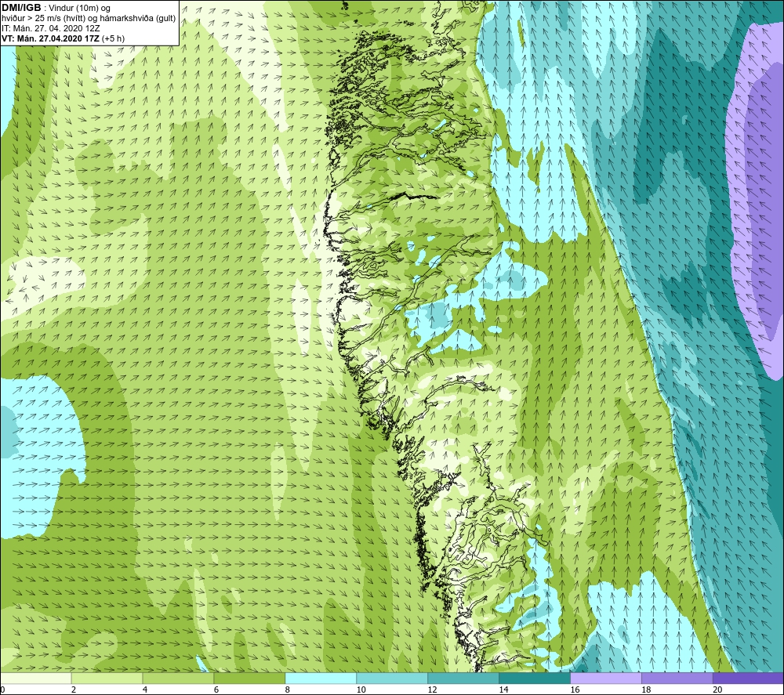Screen dimensions: 784x695
Task: Click the scale label '8'
Action: (x=288, y=690)
